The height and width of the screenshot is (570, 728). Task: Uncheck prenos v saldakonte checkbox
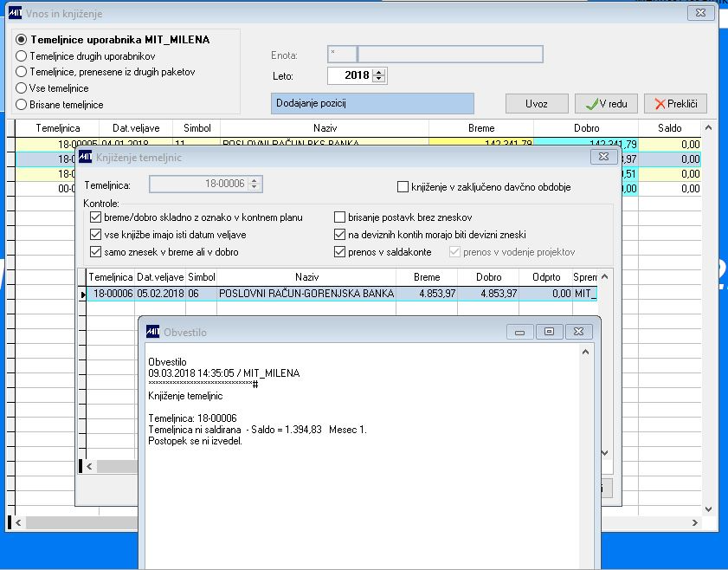pos(340,252)
